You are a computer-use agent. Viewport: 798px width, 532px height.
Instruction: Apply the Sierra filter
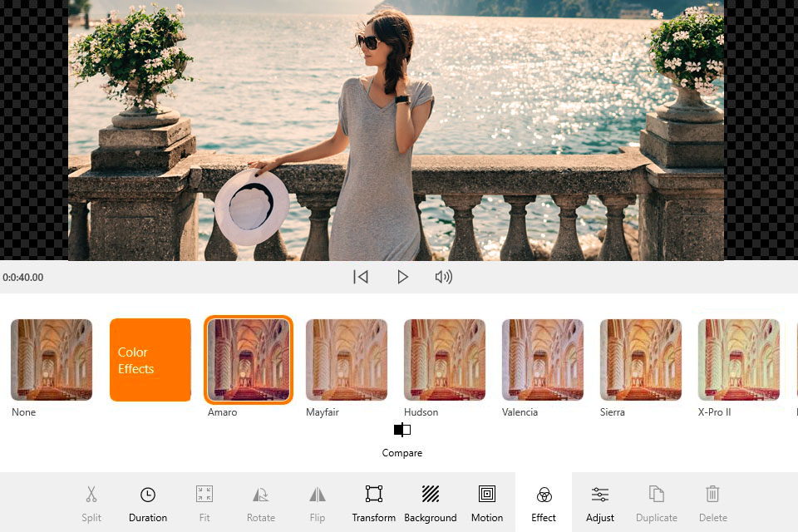pos(641,359)
